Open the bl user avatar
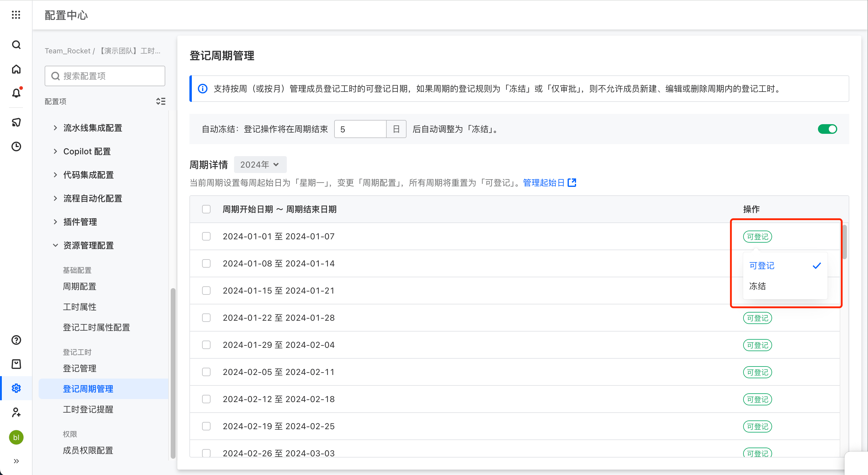 16,437
